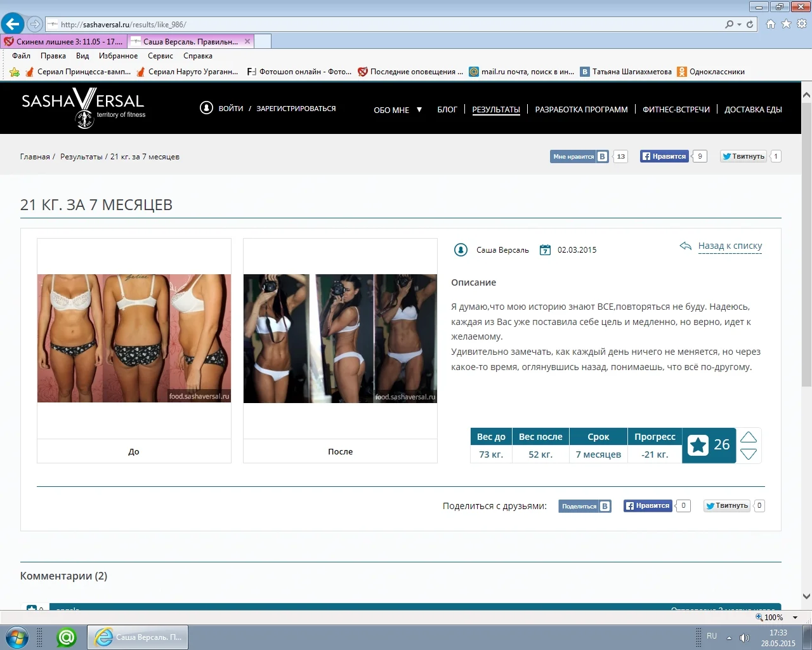This screenshot has height=650, width=812.
Task: Open the Сериал Наруто Ураган bookmark
Action: tap(188, 72)
